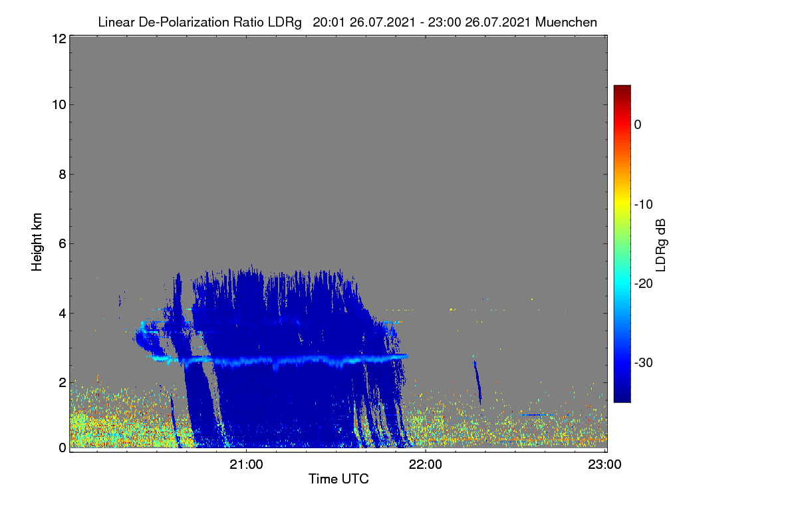This screenshot has width=798, height=532.
Task: Click the LDRg dB colorbar title
Action: pyautogui.click(x=661, y=245)
